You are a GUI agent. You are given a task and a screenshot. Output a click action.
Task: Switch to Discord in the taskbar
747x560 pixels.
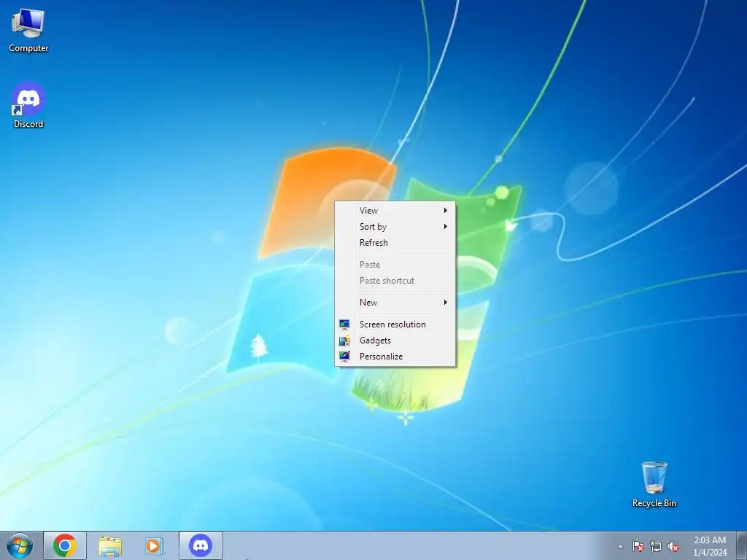(201, 545)
